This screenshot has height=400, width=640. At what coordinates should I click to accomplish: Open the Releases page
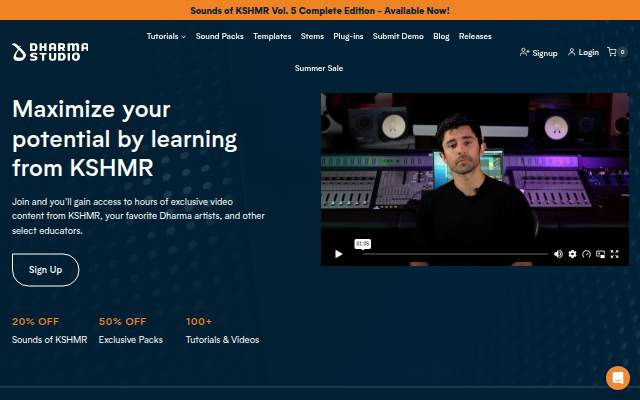475,36
